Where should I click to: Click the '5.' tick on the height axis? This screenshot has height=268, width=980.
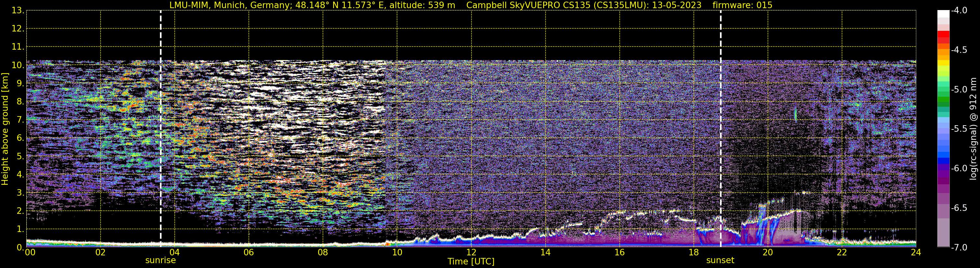[20, 156]
